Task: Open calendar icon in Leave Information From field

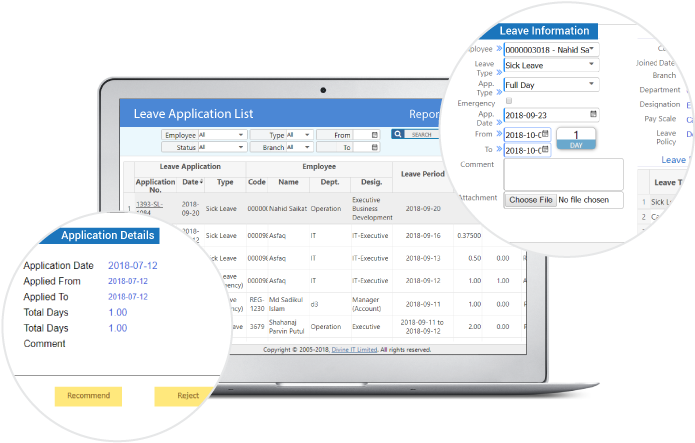Action: [545, 134]
